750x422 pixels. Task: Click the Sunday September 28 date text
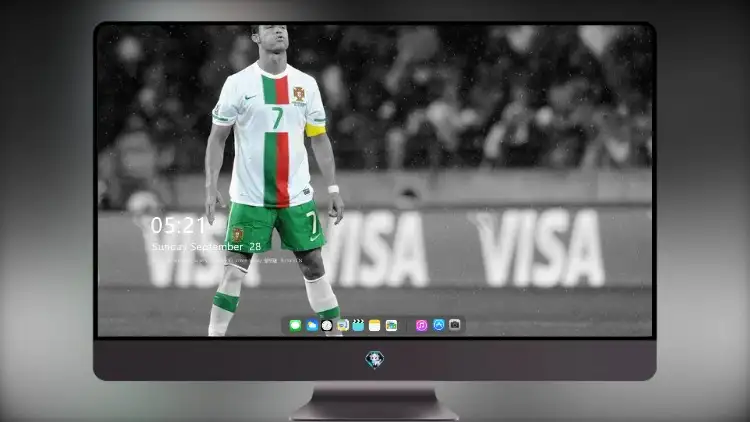coord(206,246)
